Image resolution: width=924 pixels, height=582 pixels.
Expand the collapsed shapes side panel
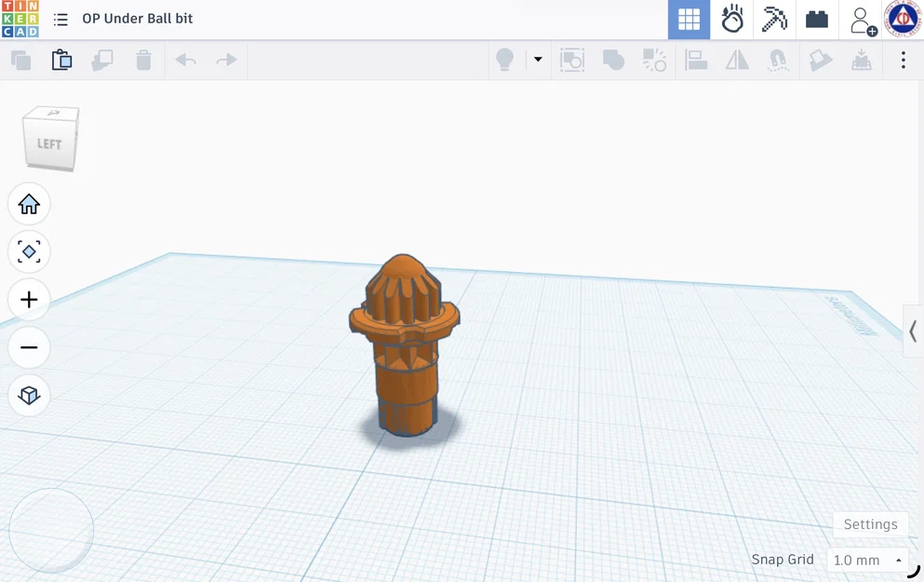913,331
